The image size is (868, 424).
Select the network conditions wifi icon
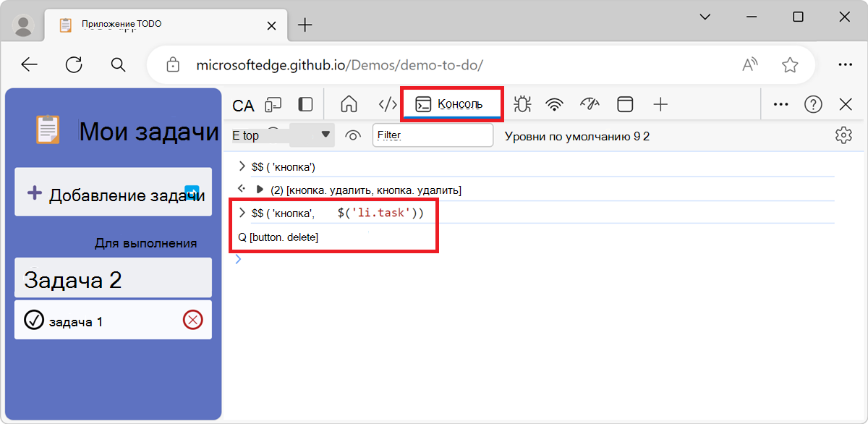(x=554, y=104)
